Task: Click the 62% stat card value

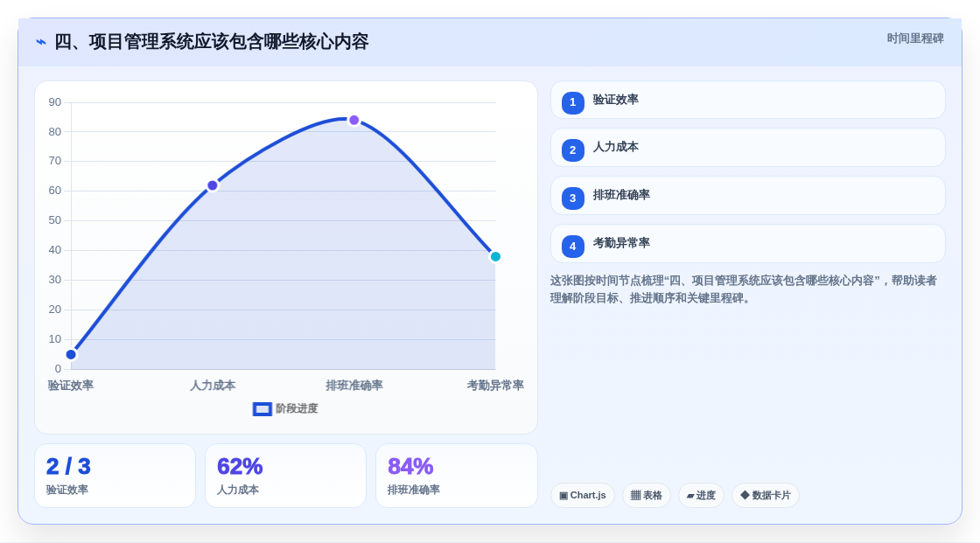Action: pos(240,467)
